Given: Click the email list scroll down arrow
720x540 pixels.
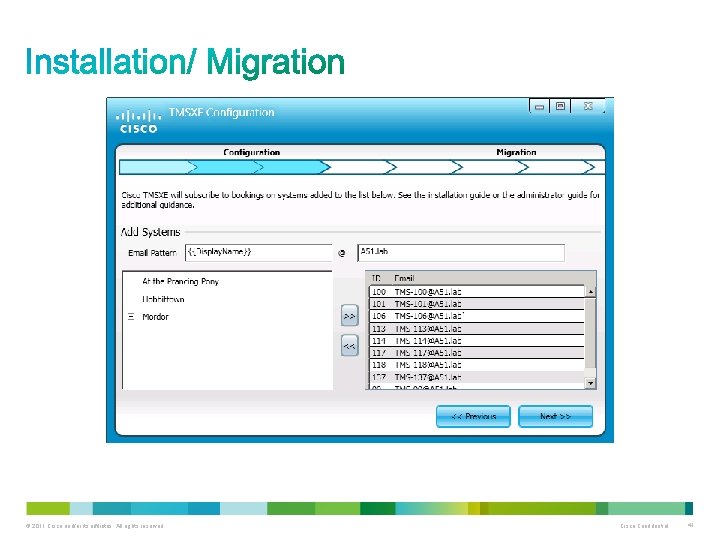Looking at the screenshot, I should click(591, 382).
